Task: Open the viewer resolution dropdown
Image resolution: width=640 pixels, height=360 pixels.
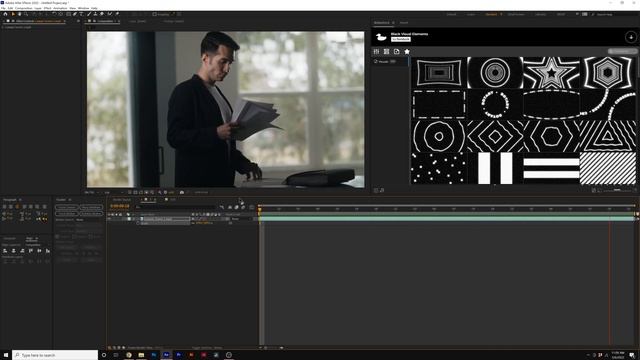Action: click(x=113, y=192)
